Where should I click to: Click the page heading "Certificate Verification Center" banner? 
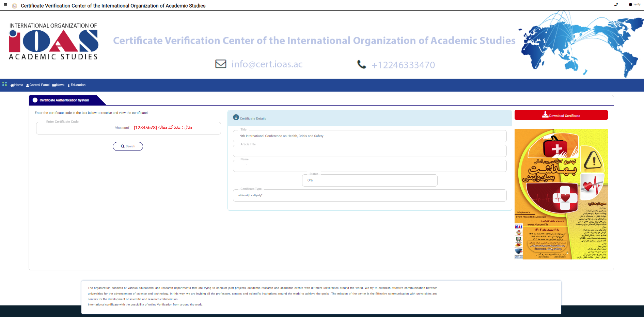tap(314, 41)
